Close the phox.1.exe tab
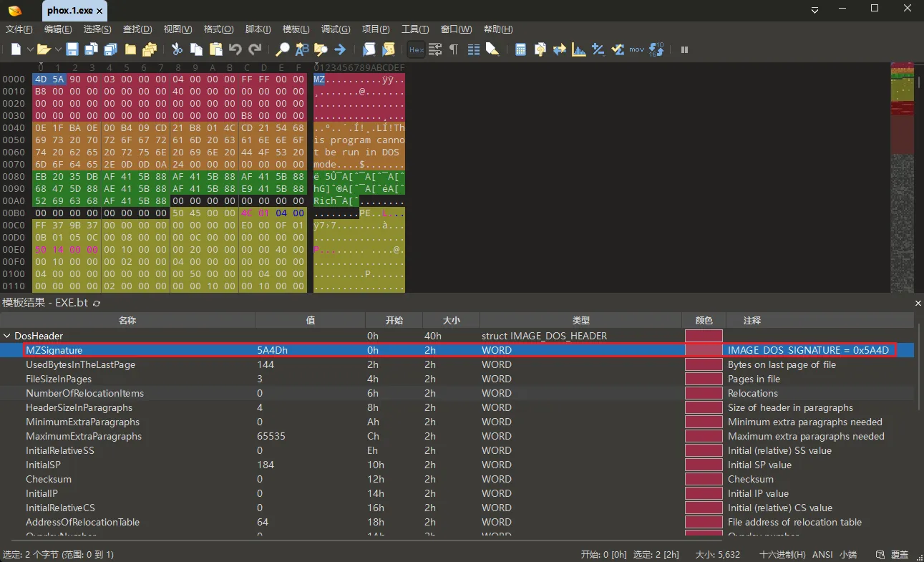924x562 pixels. [x=99, y=11]
